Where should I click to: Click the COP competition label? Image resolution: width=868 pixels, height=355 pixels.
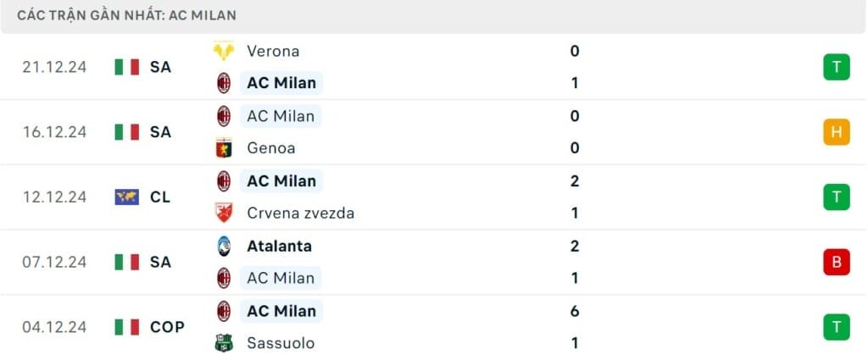point(167,327)
